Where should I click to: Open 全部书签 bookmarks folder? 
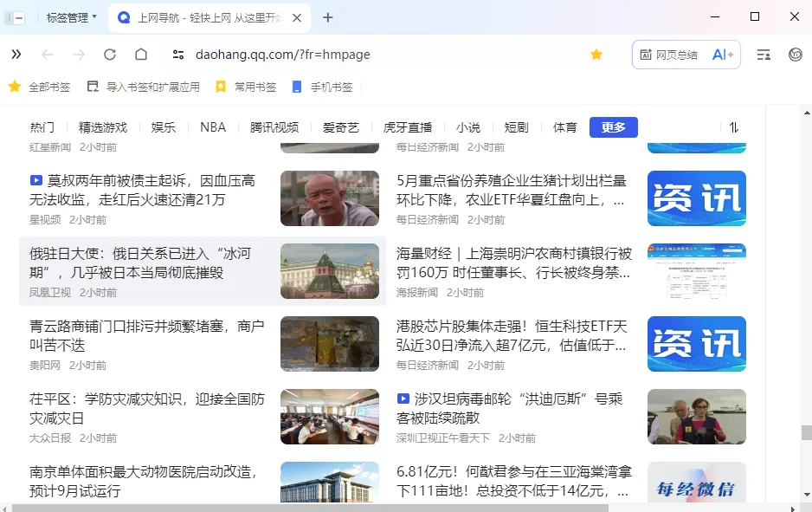(40, 87)
